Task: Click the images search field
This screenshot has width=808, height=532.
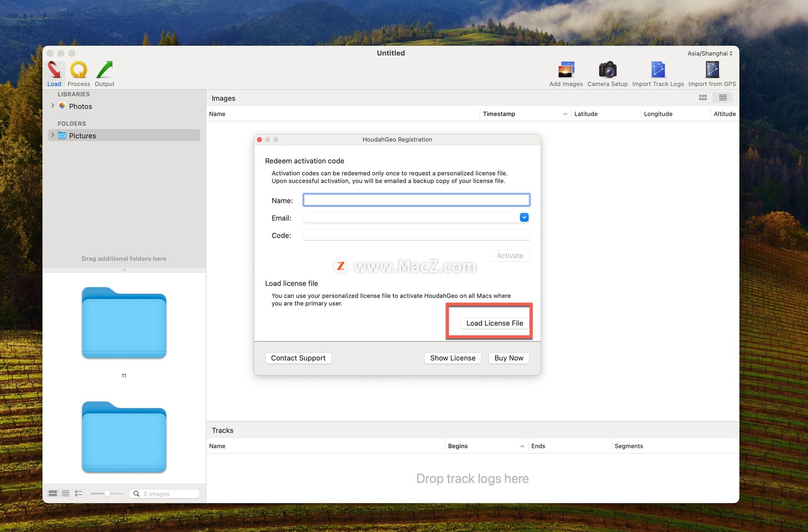Action: 165,494
